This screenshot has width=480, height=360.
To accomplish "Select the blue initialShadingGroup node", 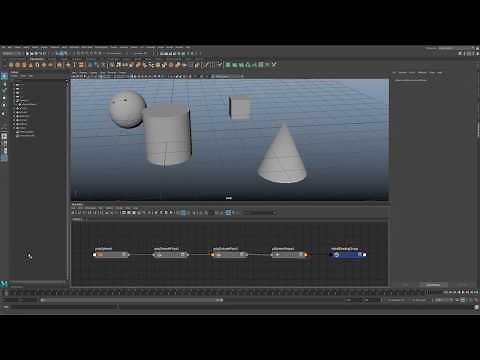I will tap(348, 254).
